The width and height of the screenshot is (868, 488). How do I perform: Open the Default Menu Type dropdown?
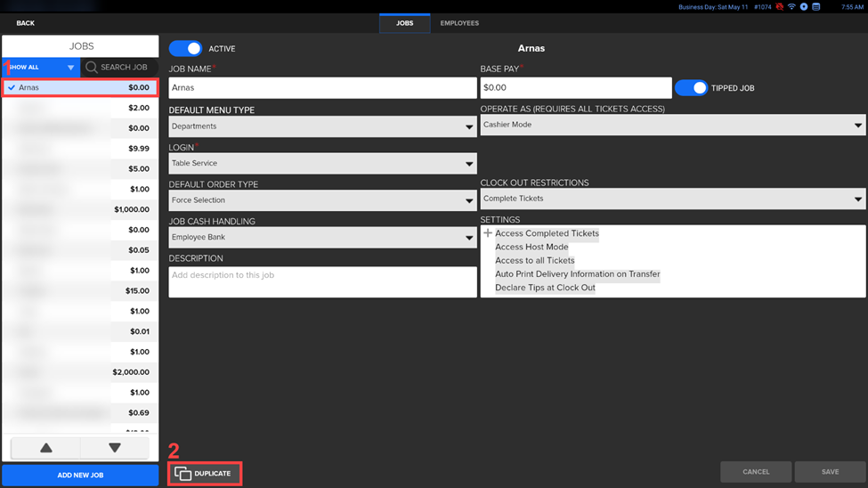(x=323, y=126)
